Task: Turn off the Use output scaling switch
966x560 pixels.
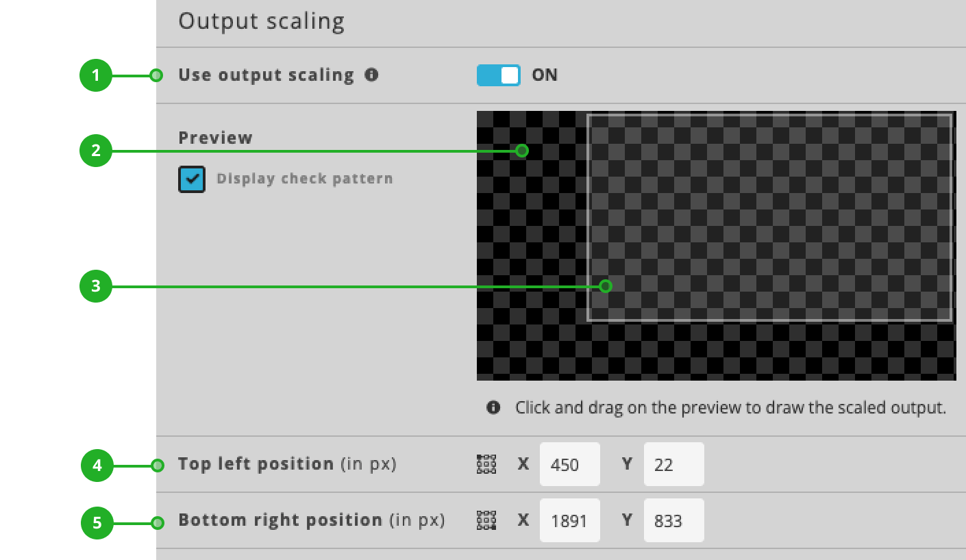Action: coord(498,75)
